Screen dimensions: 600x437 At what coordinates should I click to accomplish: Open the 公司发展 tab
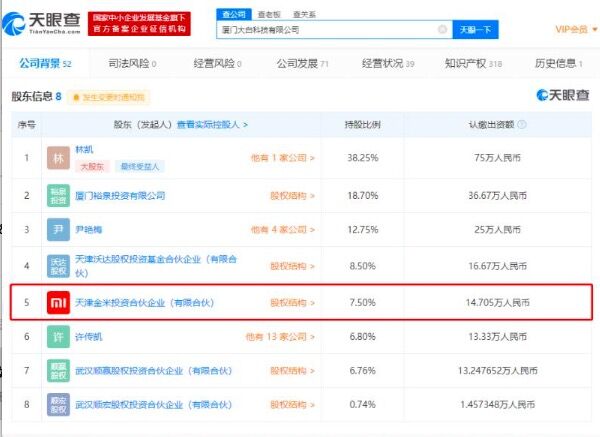(x=302, y=64)
